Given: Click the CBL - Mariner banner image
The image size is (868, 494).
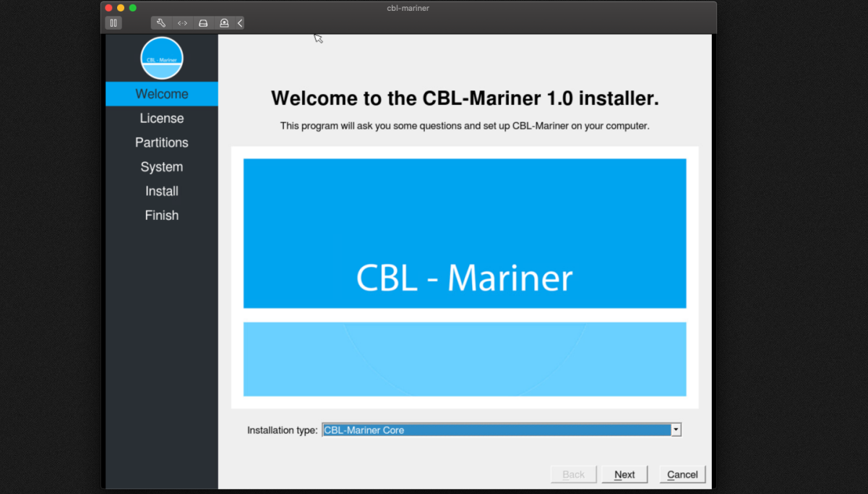Looking at the screenshot, I should point(465,278).
